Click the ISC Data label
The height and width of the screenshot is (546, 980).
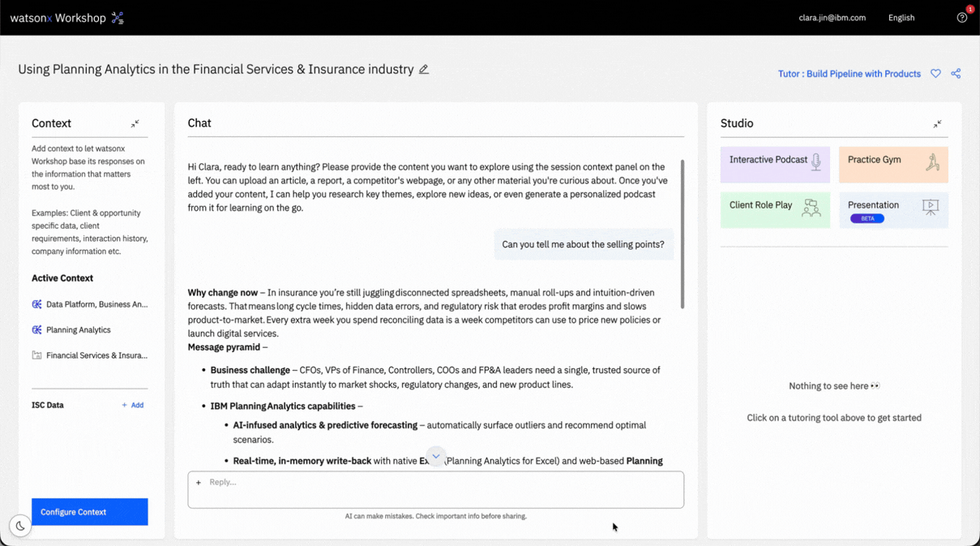(48, 406)
